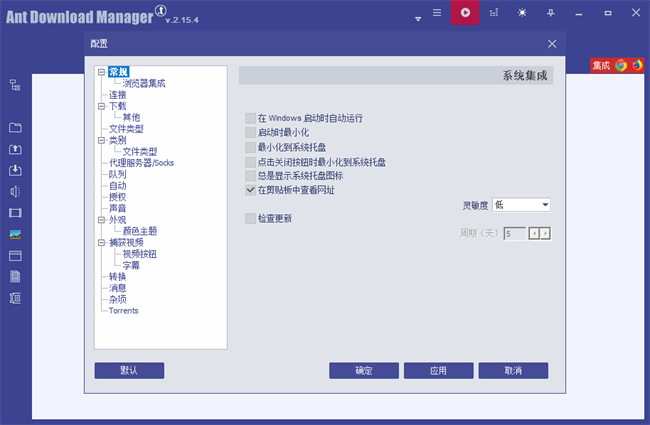Click the Chrome integration icon
The image size is (650, 425).
(620, 65)
